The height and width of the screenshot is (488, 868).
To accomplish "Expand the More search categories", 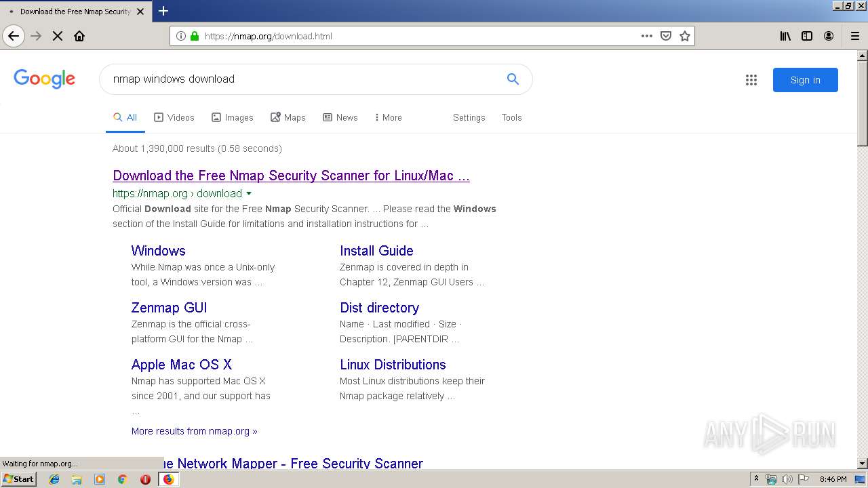I will [x=389, y=117].
